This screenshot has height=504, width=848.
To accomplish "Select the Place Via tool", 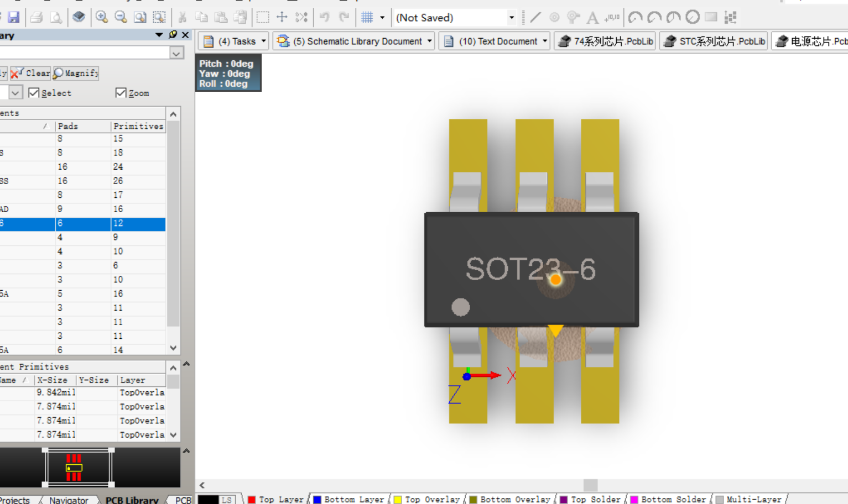I will click(x=574, y=17).
